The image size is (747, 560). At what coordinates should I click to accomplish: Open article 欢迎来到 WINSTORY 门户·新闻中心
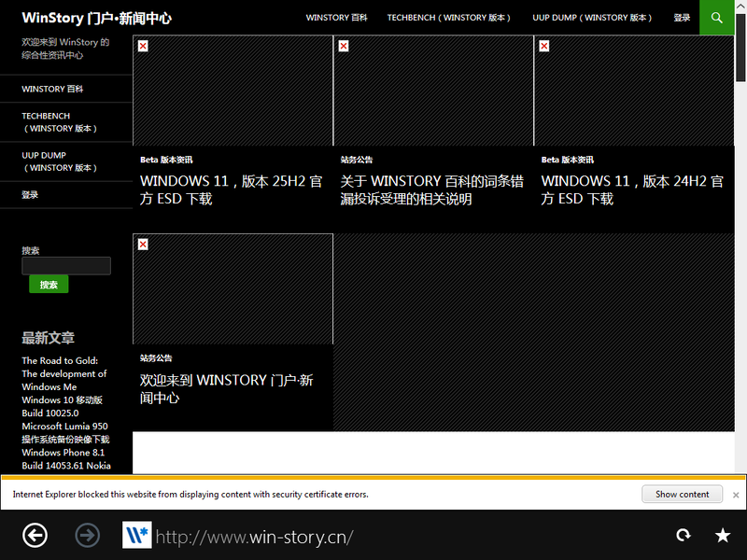226,388
